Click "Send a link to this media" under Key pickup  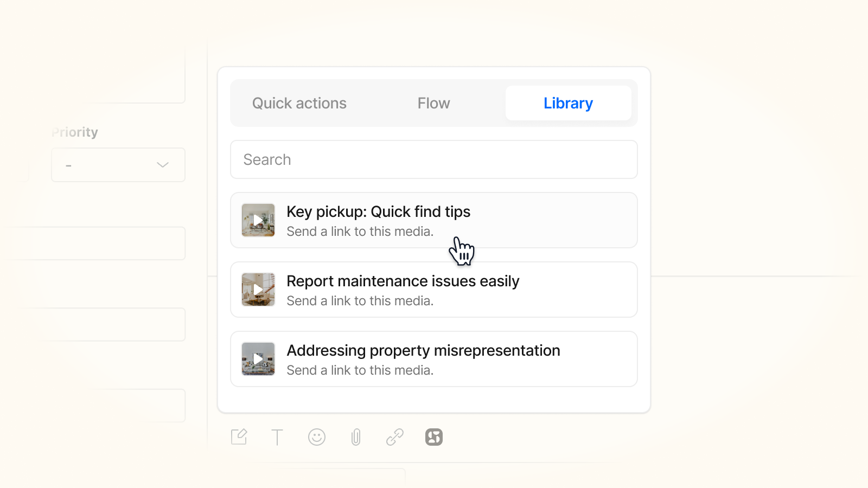pos(360,232)
